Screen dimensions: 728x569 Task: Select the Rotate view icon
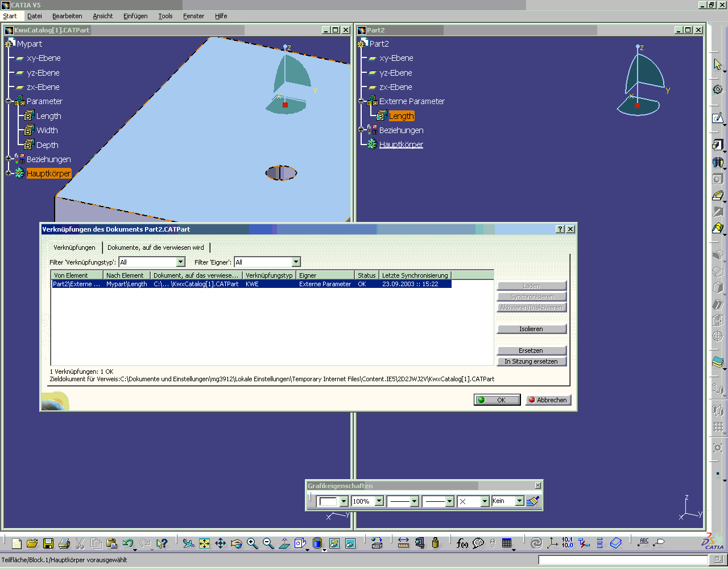(x=236, y=543)
